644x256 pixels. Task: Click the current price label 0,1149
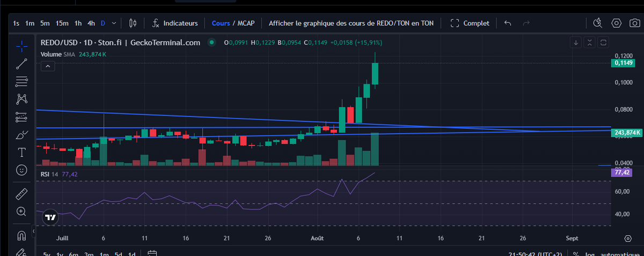pyautogui.click(x=623, y=63)
